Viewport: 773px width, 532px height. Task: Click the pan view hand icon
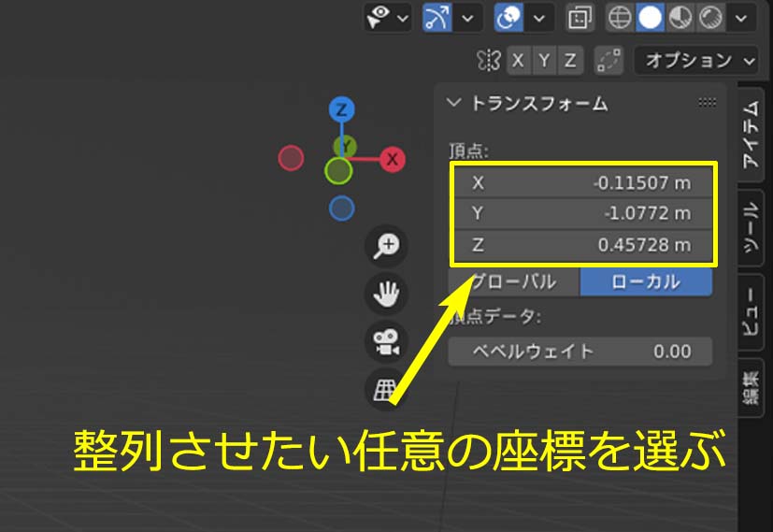point(386,295)
